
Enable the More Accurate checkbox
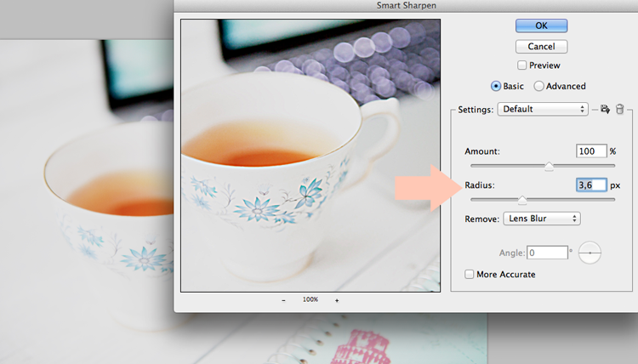pyautogui.click(x=469, y=274)
